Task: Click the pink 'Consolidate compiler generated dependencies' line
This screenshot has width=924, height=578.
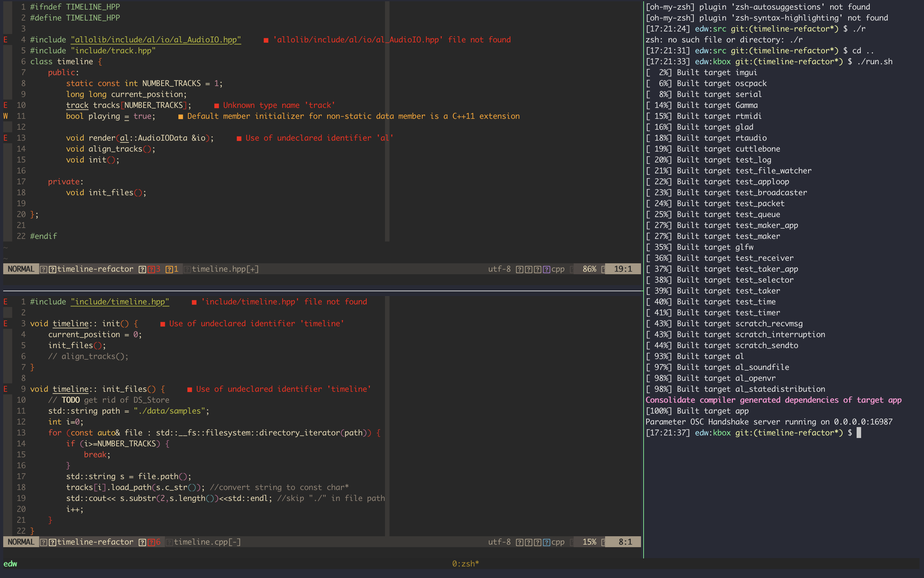Action: (x=774, y=400)
